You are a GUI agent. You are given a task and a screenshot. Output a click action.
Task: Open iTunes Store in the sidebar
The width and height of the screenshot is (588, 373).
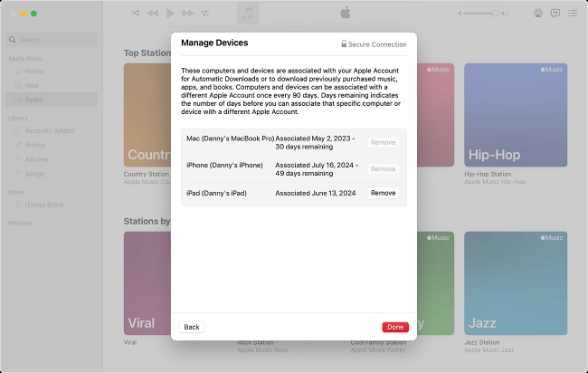coord(52,205)
